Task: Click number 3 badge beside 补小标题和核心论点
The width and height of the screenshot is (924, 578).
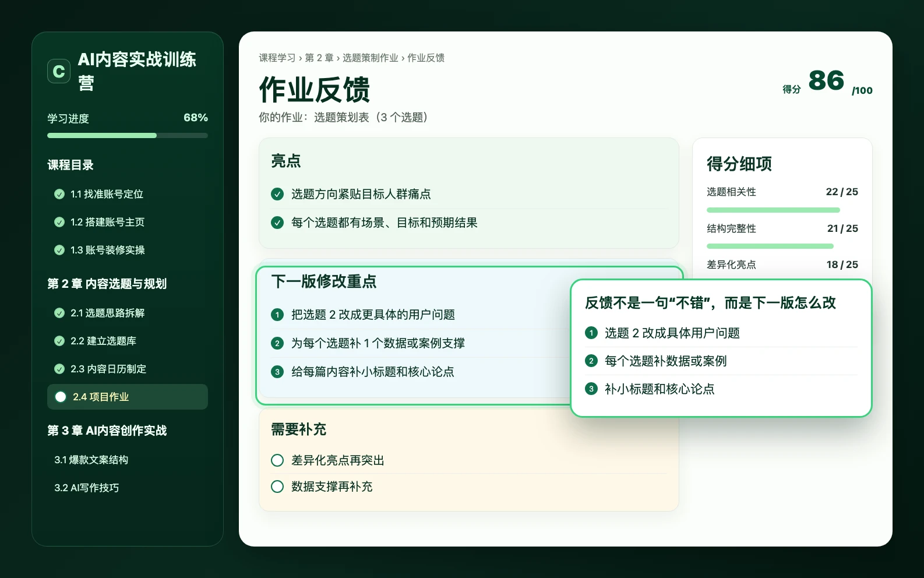Action: click(x=591, y=389)
